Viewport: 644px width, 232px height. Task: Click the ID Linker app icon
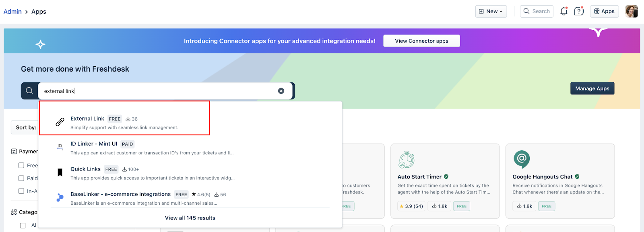click(x=60, y=147)
